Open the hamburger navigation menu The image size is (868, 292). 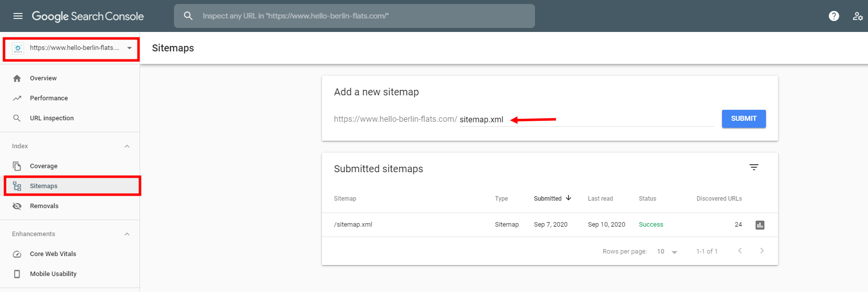pos(18,16)
